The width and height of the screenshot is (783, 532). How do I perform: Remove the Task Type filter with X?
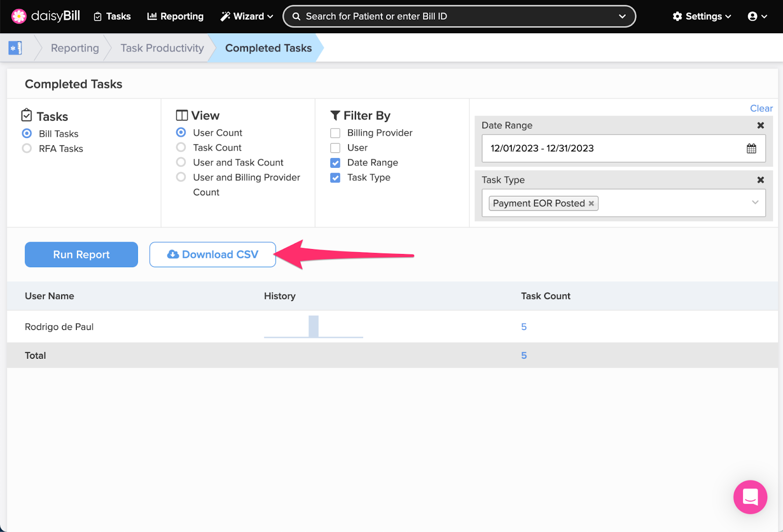point(760,180)
